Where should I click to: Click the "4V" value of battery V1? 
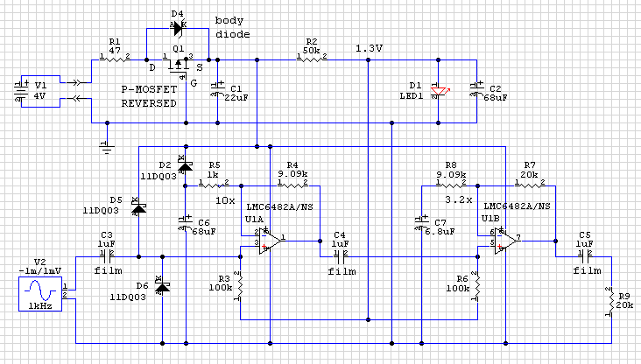pos(39,96)
